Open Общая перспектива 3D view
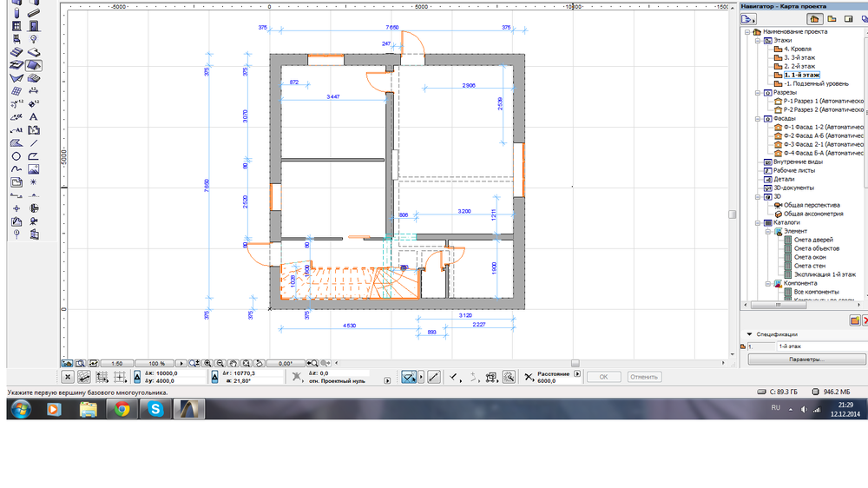 coord(813,205)
